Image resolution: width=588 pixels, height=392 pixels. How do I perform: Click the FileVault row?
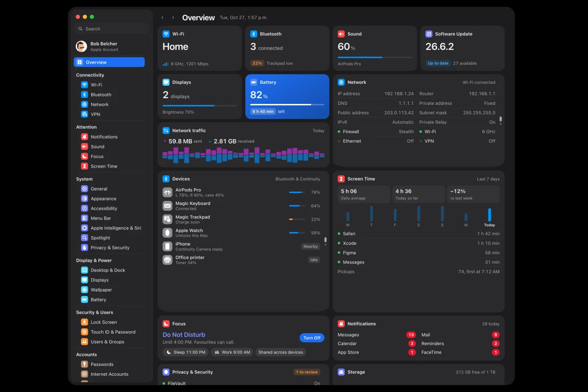pos(242,383)
